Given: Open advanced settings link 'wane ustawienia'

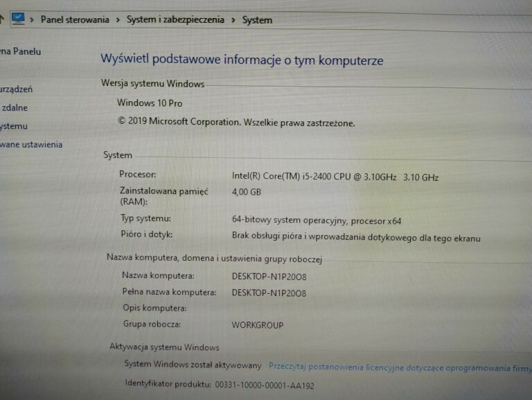Looking at the screenshot, I should click(x=31, y=144).
